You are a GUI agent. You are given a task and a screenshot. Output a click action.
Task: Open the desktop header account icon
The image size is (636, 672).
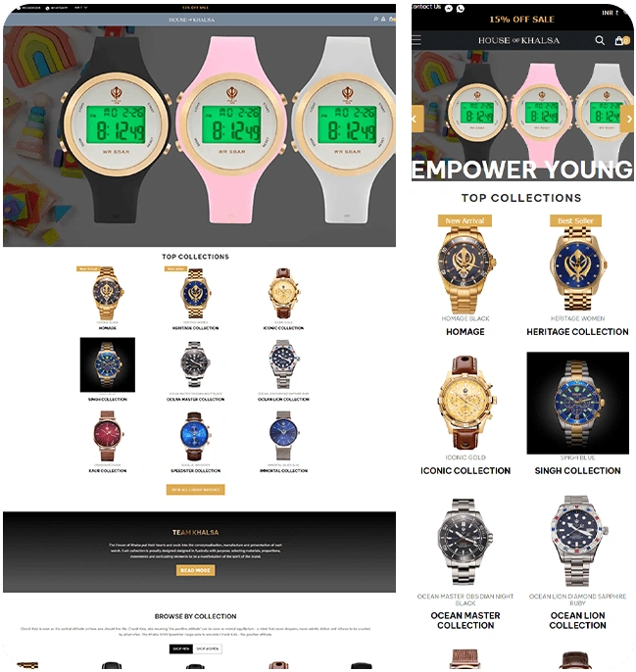coord(383,20)
